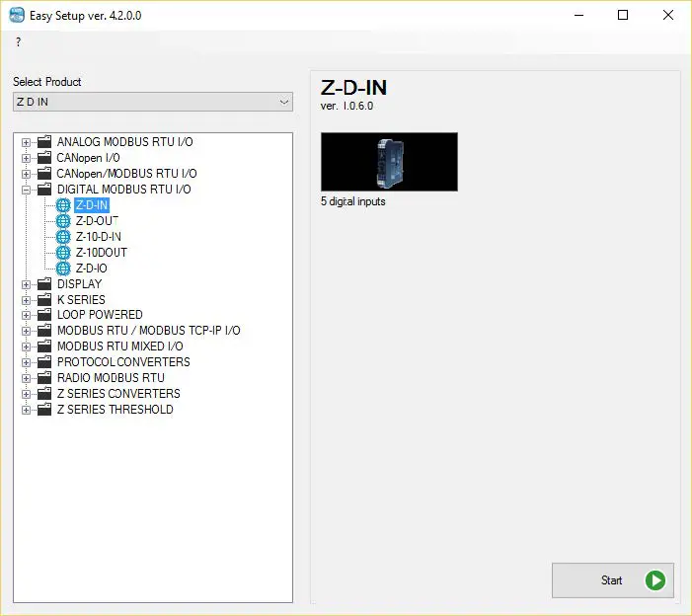Screen dimensions: 692x616
Task: Click the globe icon next to Z-10-D-IN
Action: tap(63, 237)
